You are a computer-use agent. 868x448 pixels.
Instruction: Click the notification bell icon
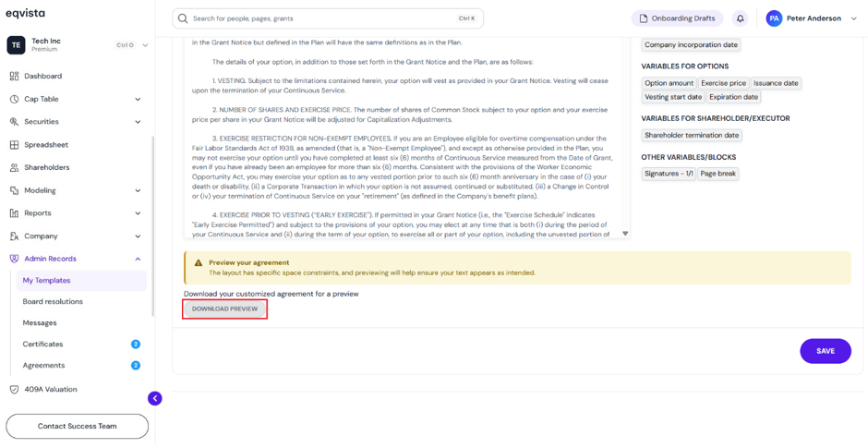[741, 18]
